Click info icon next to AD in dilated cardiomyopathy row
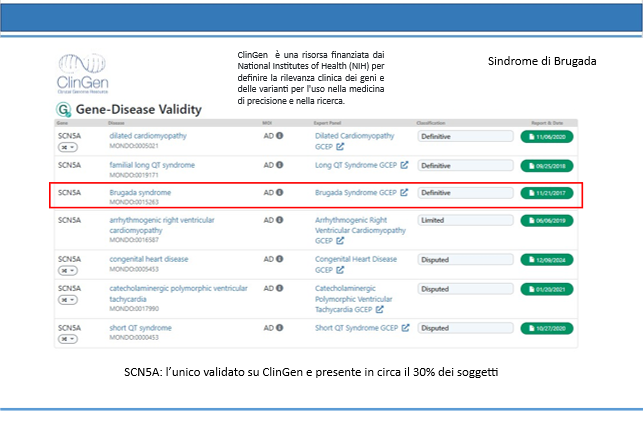This screenshot has width=643, height=428. [280, 136]
